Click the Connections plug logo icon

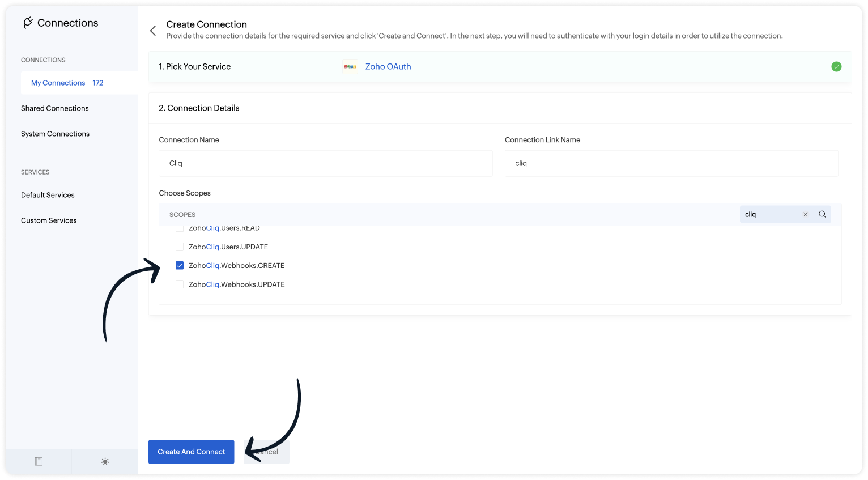(27, 22)
